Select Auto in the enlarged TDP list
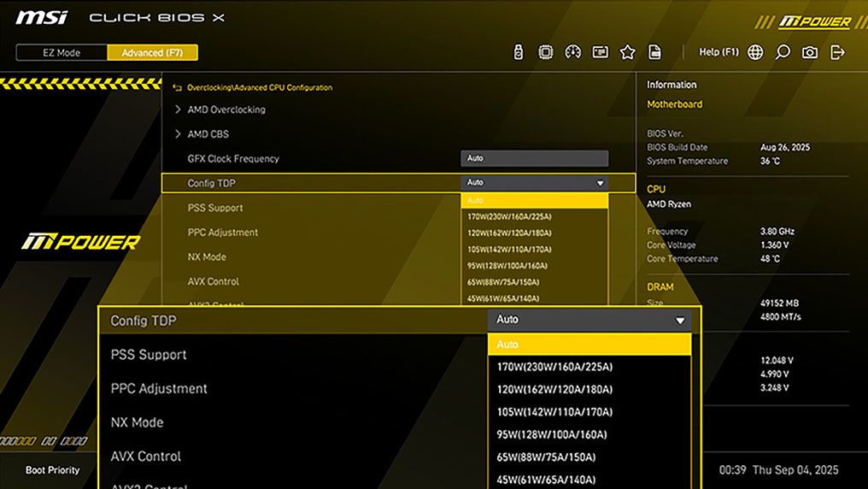Image resolution: width=868 pixels, height=489 pixels. (x=589, y=344)
